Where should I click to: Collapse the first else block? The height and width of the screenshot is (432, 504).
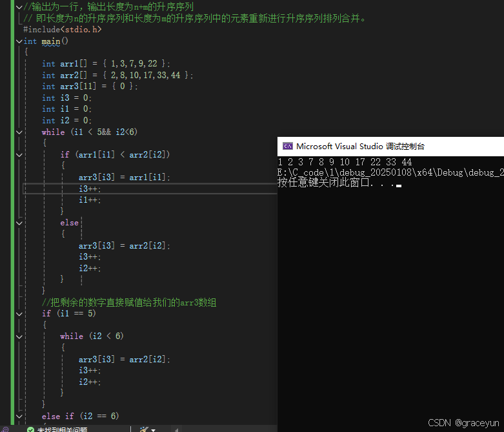tap(19, 223)
